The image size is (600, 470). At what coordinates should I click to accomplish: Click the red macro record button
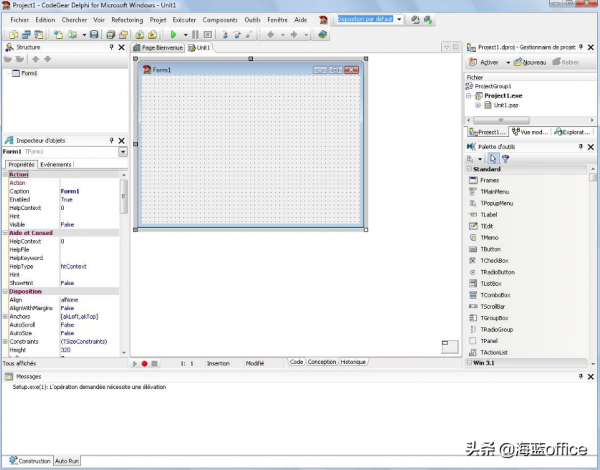[x=144, y=363]
